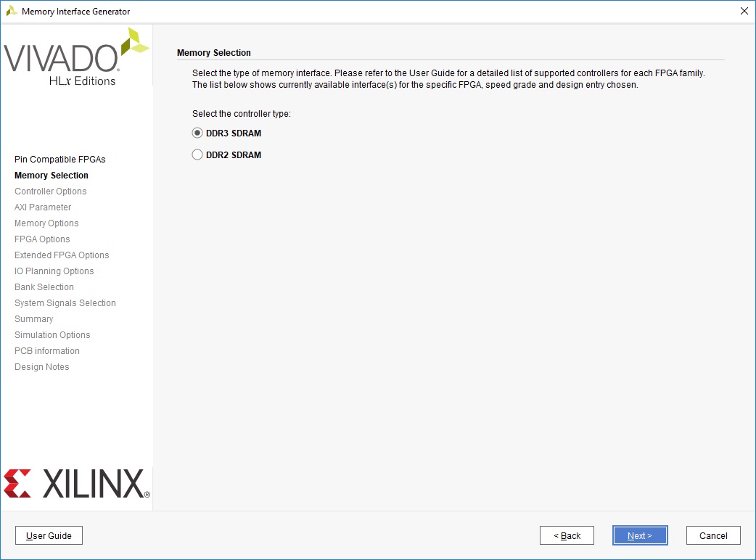Jump to Controller Options step

[50, 192]
